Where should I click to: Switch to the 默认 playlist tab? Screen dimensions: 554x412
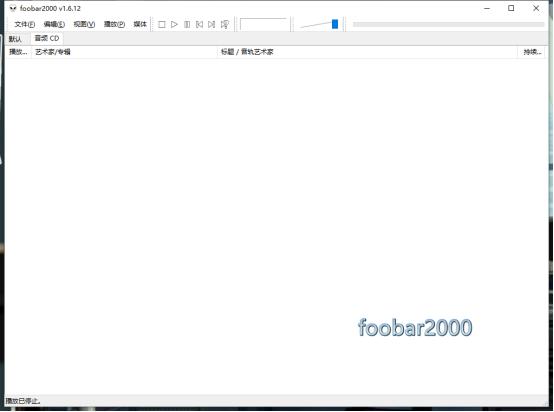[15, 39]
